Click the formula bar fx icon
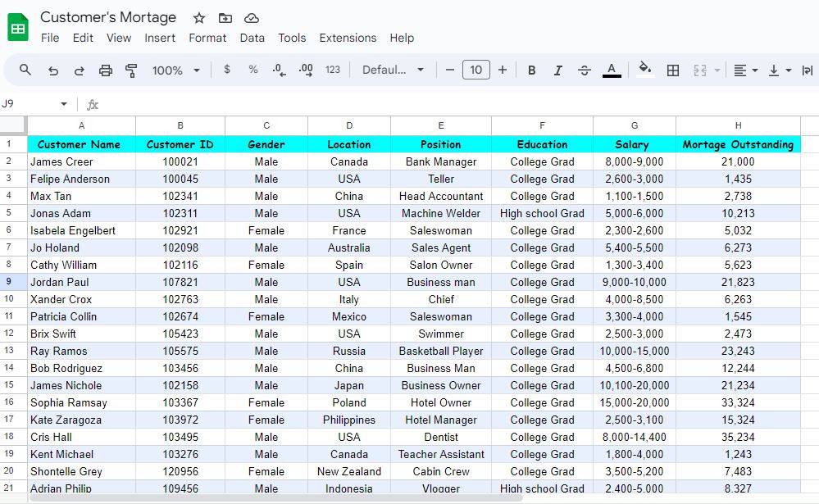 (93, 104)
